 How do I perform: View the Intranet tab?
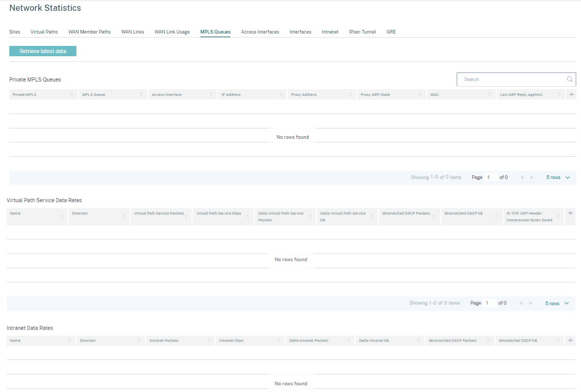tap(330, 32)
